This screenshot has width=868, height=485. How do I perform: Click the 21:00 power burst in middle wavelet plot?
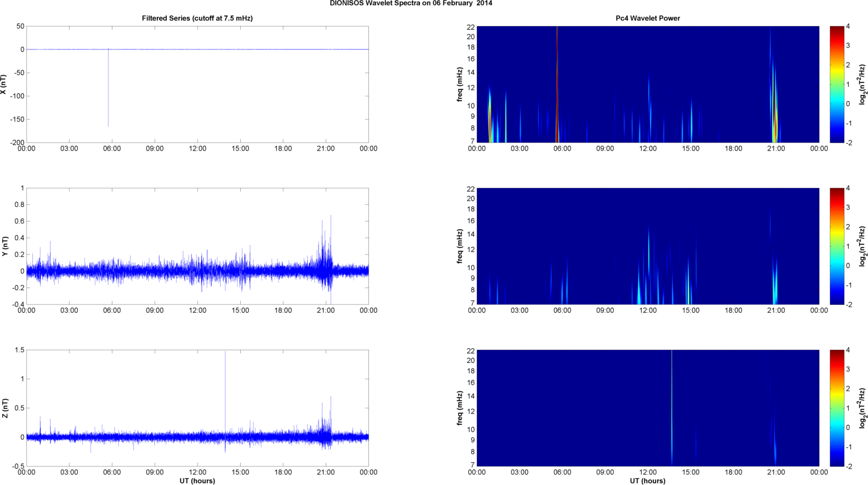click(x=775, y=281)
